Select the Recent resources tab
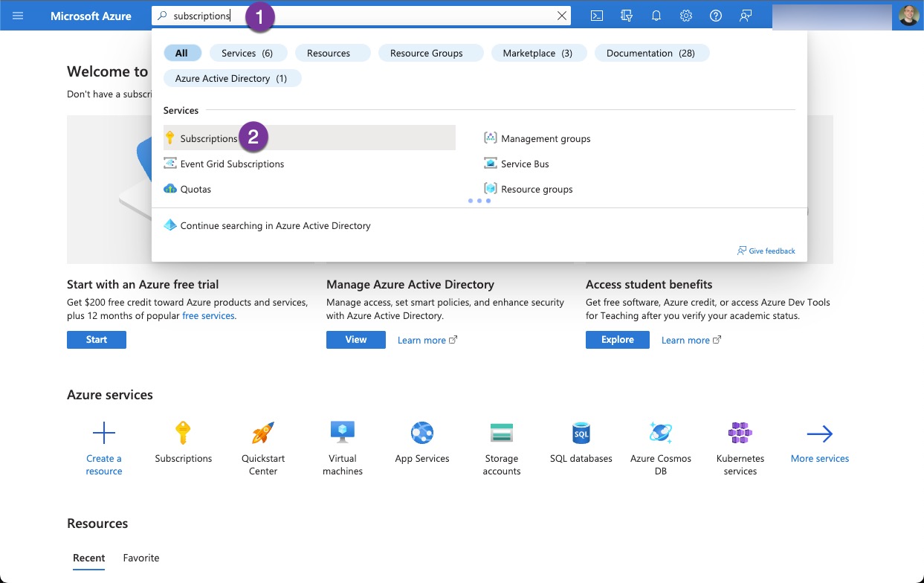This screenshot has height=583, width=924. coord(88,558)
